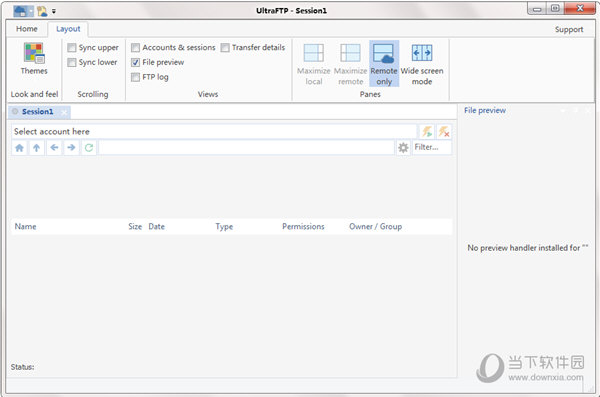Click Maximize local pane icon
Image resolution: width=600 pixels, height=397 pixels.
(313, 64)
